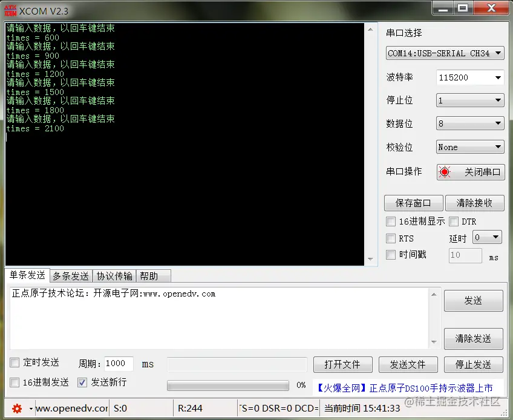Click receive window scroll up arrow
This screenshot has height=420, width=513.
[x=370, y=30]
